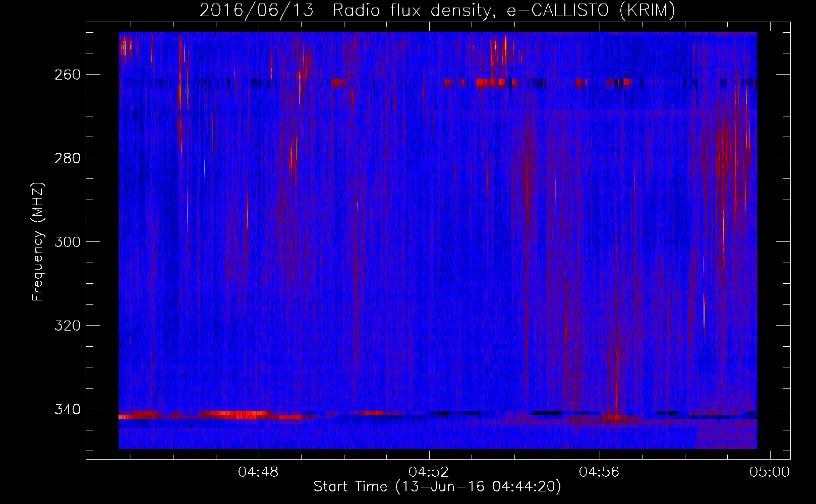
Task: Click the 340 frequency tick label
Action: (x=67, y=409)
